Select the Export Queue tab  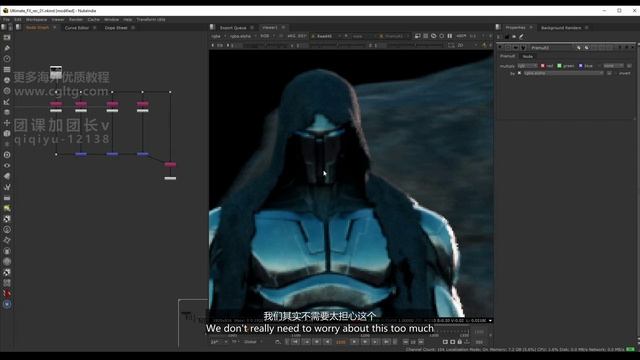(233, 28)
